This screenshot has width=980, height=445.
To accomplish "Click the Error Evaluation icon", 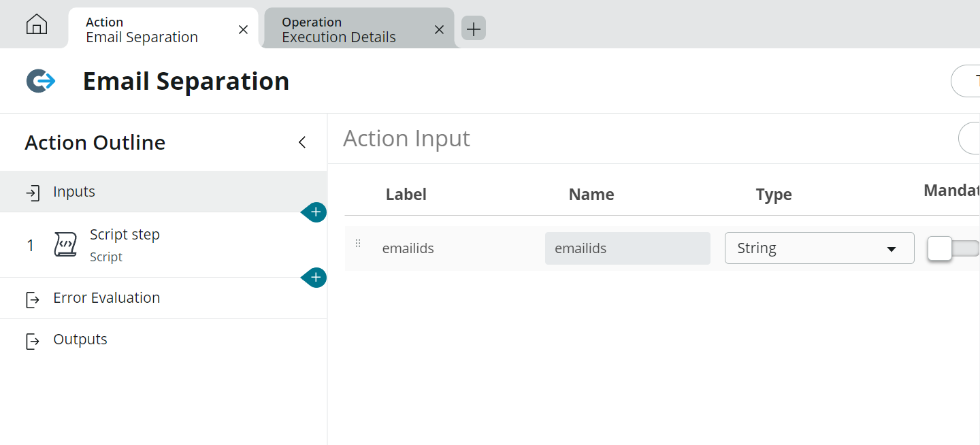I will 33,299.
